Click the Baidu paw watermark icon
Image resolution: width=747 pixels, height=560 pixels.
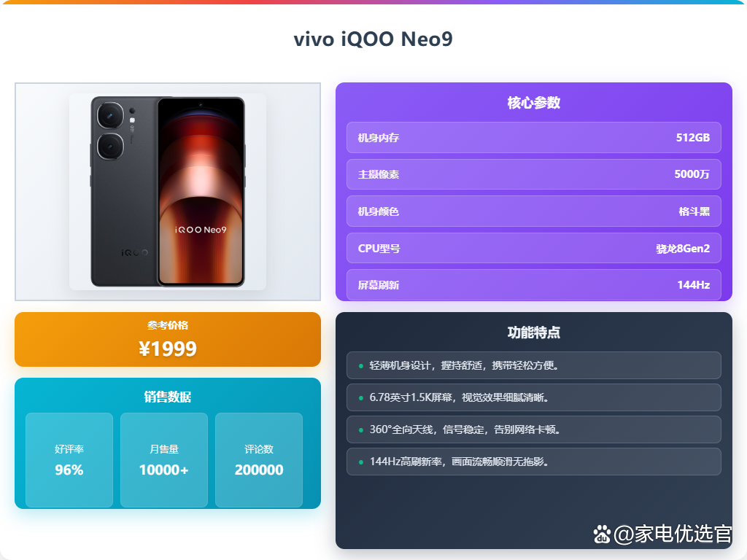point(602,534)
